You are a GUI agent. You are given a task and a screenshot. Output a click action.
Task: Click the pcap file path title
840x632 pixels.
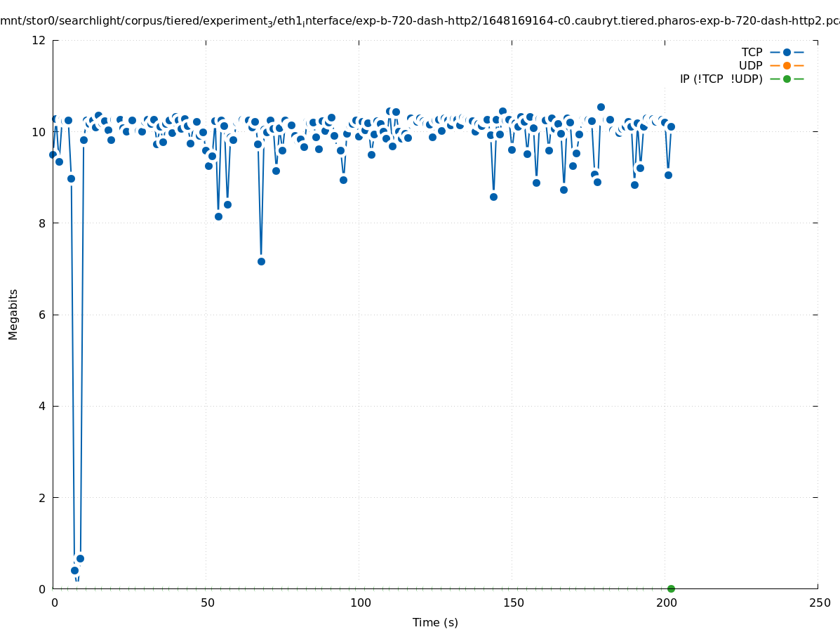click(x=420, y=22)
